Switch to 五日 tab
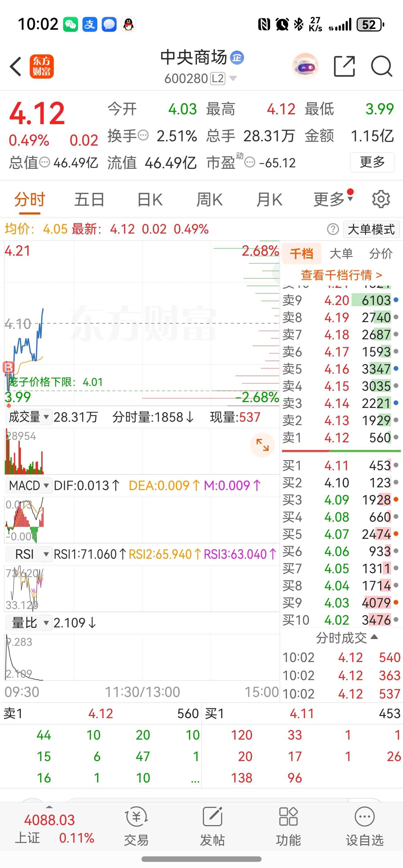The height and width of the screenshot is (868, 403). point(89,199)
